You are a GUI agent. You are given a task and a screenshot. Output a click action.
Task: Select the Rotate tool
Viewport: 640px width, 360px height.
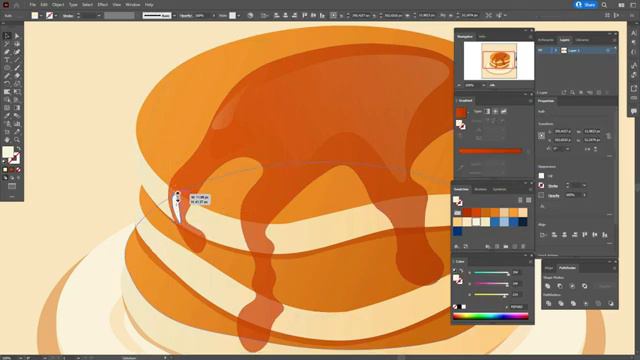click(7, 84)
